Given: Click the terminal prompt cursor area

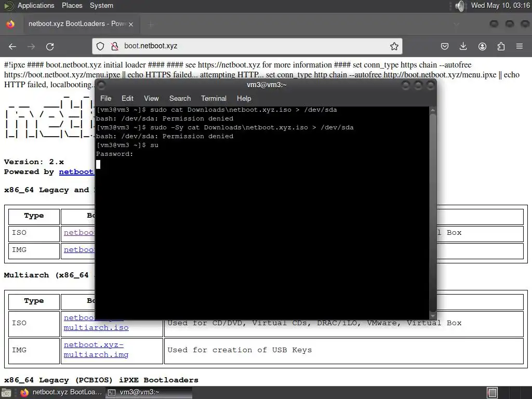Looking at the screenshot, I should (98, 164).
